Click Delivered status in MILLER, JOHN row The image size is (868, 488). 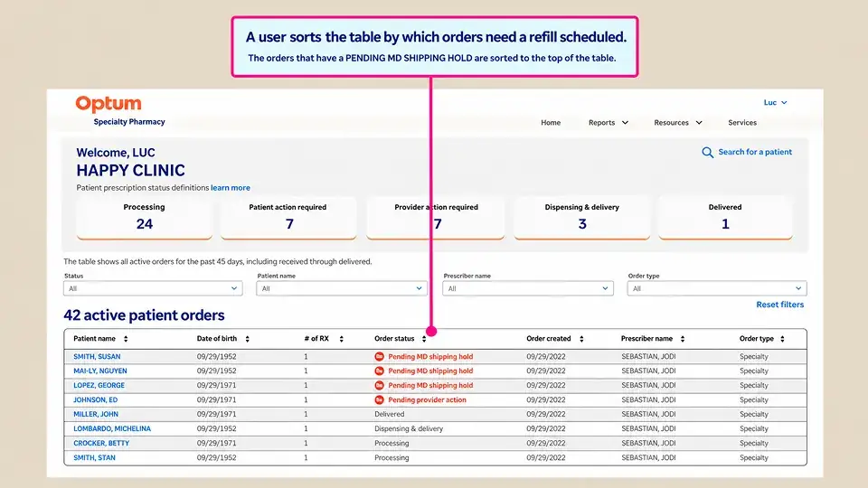(x=389, y=414)
